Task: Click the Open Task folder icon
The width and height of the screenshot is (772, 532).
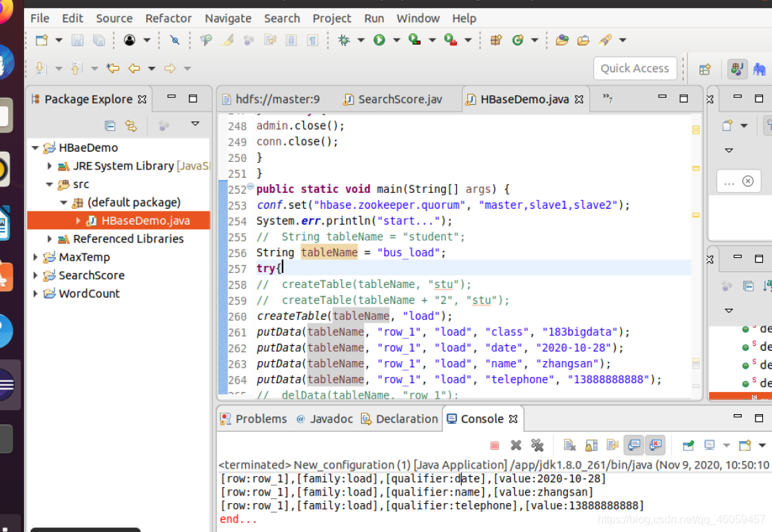Action: pos(583,40)
